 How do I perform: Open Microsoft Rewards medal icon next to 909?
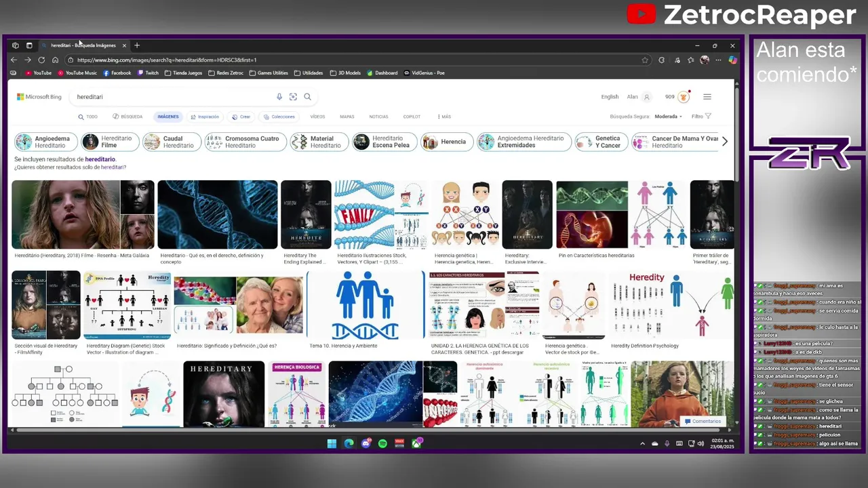click(684, 97)
